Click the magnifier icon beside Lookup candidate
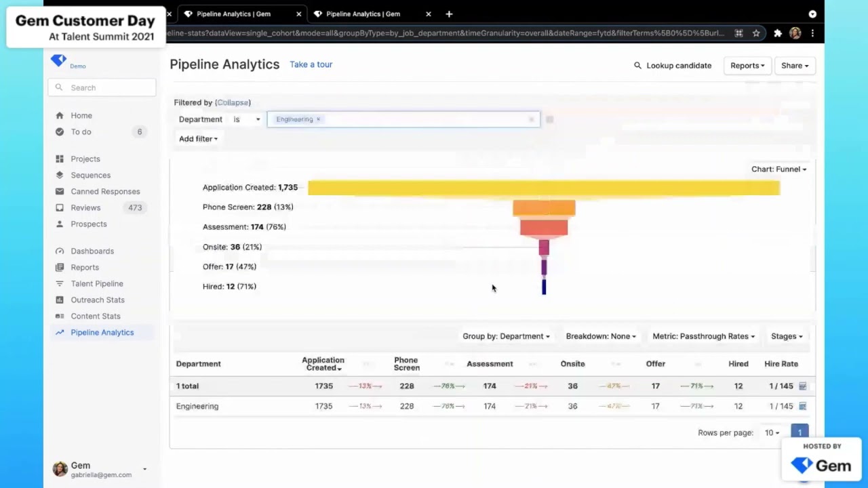The height and width of the screenshot is (488, 868). [x=637, y=66]
